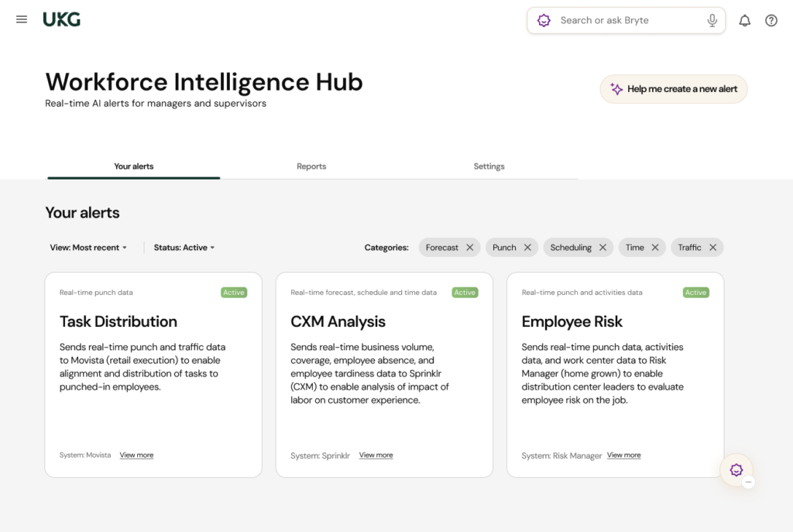Open the floating Bryte assistant button

click(x=736, y=469)
